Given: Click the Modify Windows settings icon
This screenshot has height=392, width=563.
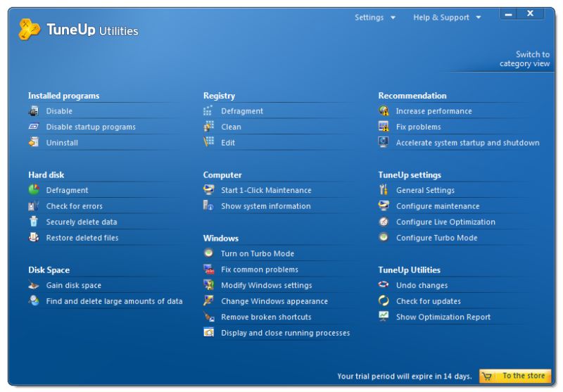Looking at the screenshot, I should pos(208,284).
